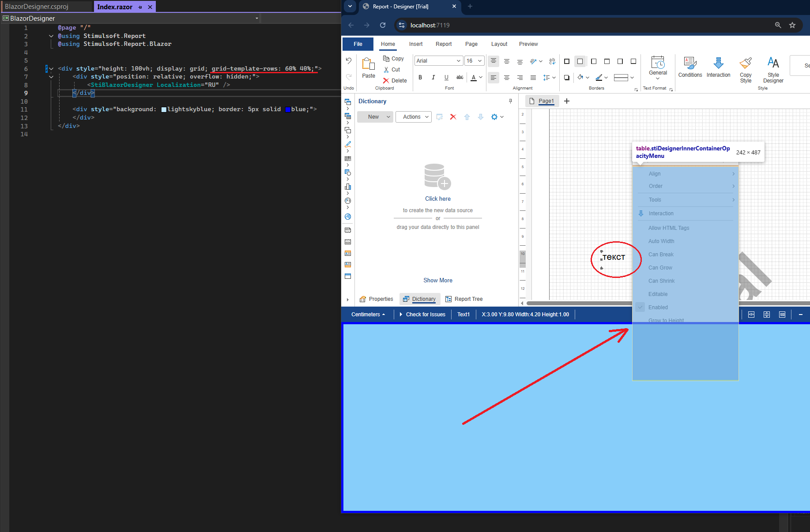Image resolution: width=810 pixels, height=532 pixels.
Task: Open the Insert ribbon tab
Action: click(415, 44)
